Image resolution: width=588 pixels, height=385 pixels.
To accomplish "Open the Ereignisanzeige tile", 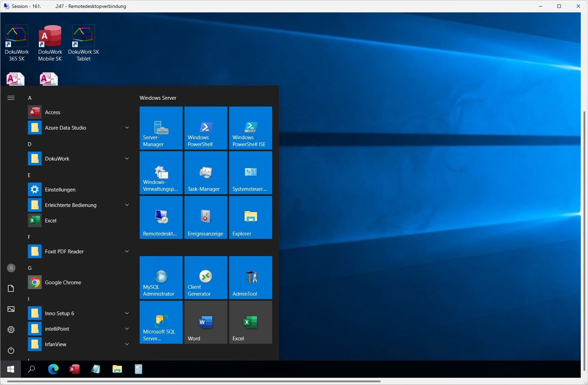I will point(206,217).
